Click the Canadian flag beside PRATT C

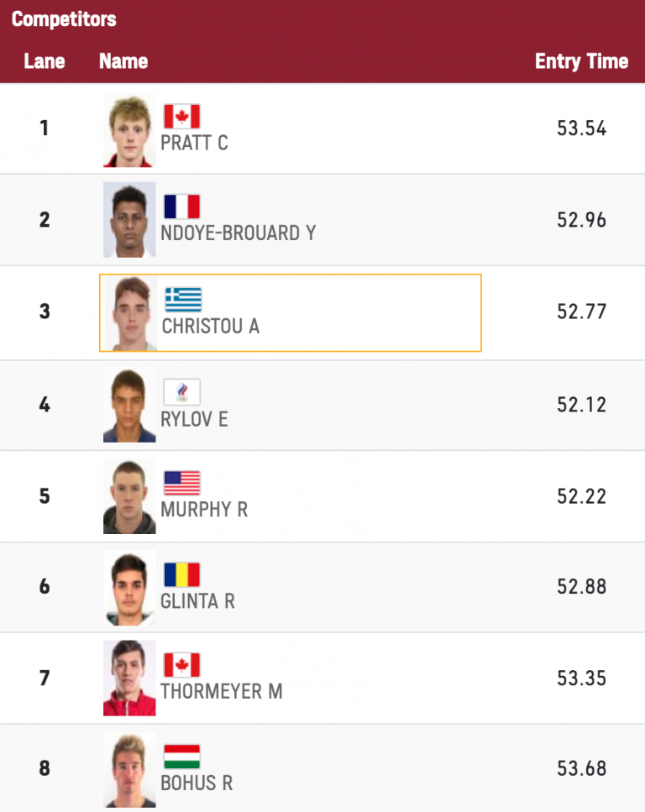[x=181, y=116]
